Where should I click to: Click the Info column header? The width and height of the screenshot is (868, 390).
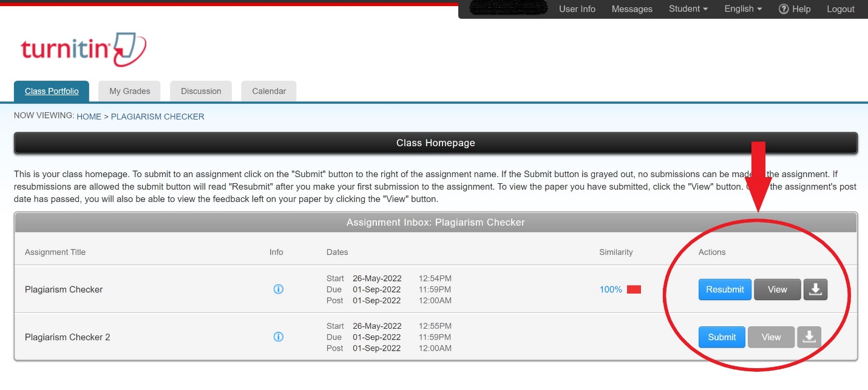[276, 252]
